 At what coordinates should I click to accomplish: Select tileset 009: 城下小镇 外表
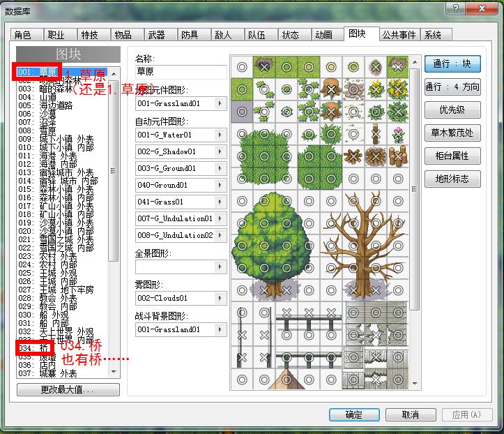62,139
